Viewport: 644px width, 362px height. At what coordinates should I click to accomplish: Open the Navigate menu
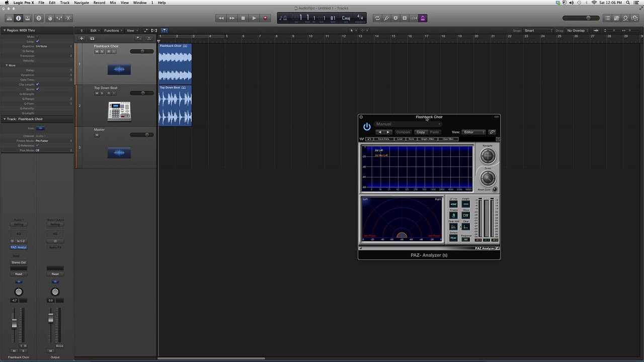82,3
